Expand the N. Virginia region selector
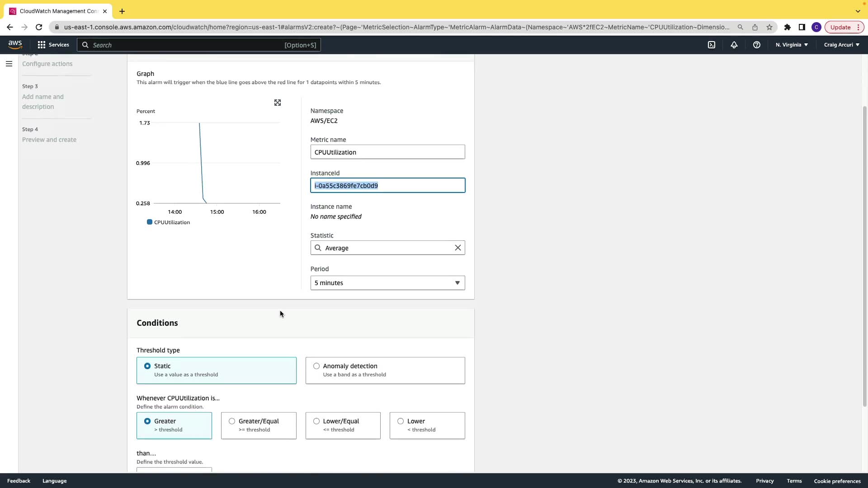 [792, 45]
